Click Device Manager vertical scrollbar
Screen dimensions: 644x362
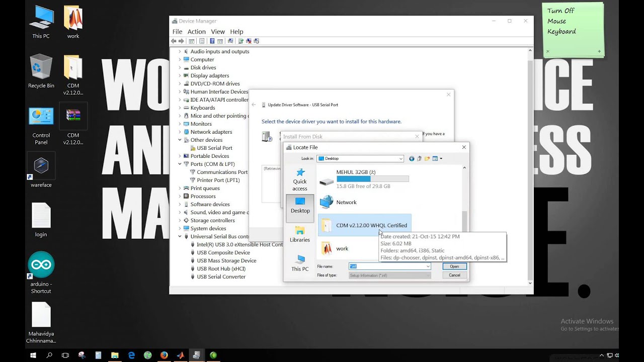(530, 167)
